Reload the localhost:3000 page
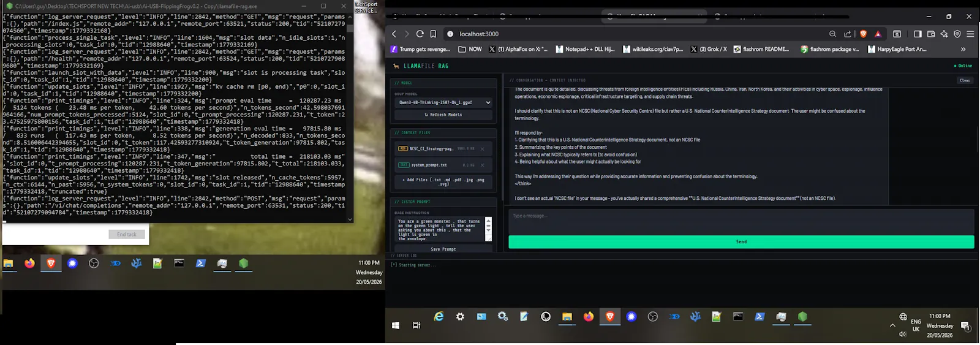Viewport: 980px width, 345px height. (x=420, y=34)
